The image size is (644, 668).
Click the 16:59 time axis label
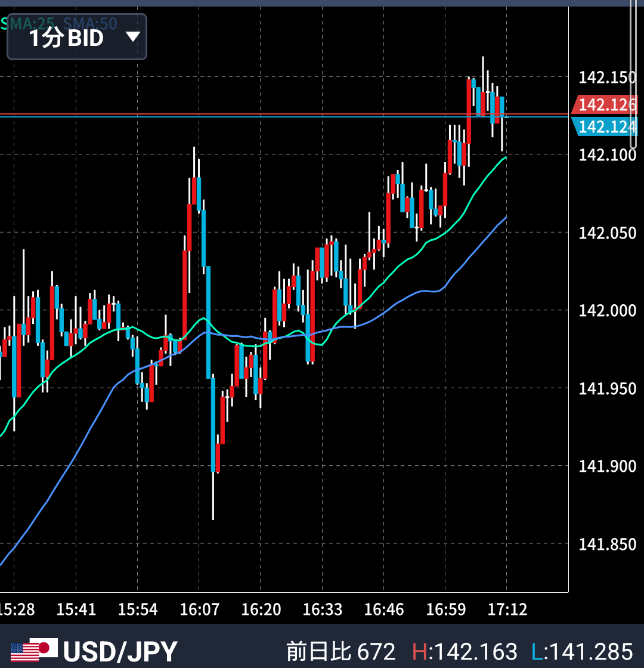tap(446, 609)
